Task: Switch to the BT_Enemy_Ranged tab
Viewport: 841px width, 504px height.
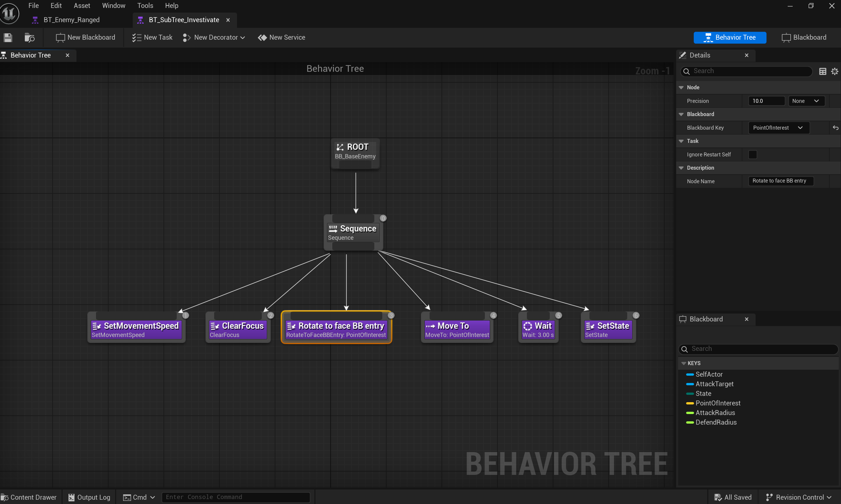Action: [x=71, y=20]
